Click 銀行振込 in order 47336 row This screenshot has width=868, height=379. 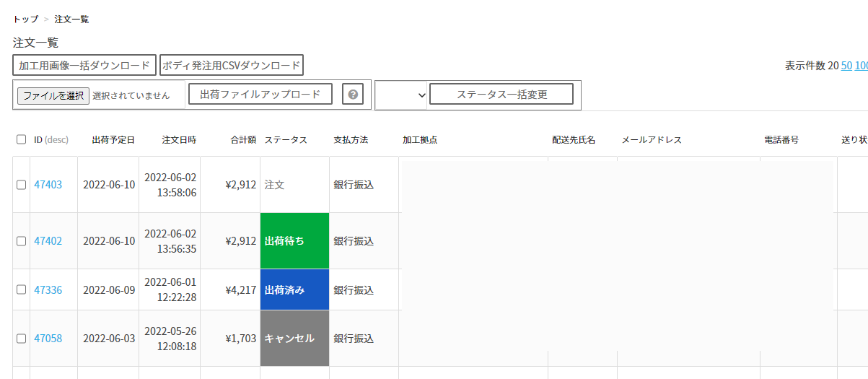tap(354, 290)
